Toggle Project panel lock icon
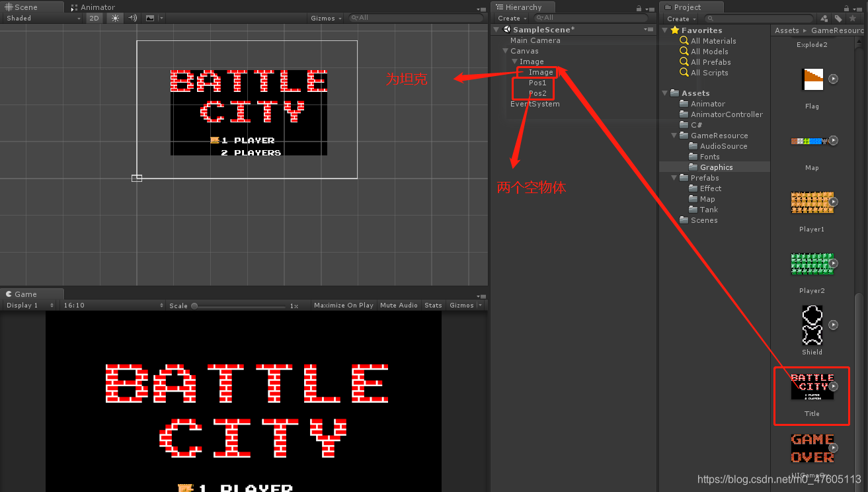 (846, 9)
